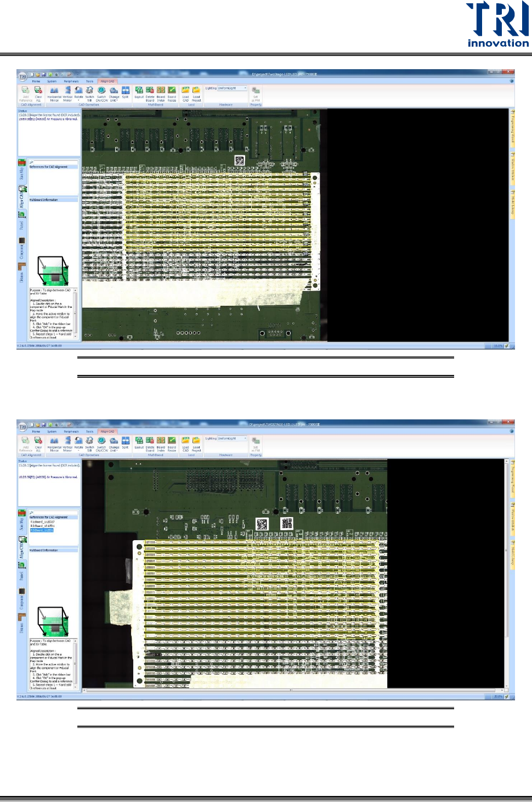The width and height of the screenshot is (532, 802).
Task: Switch to the Panel side tab in the lower window
Action: pyautogui.click(x=22, y=572)
